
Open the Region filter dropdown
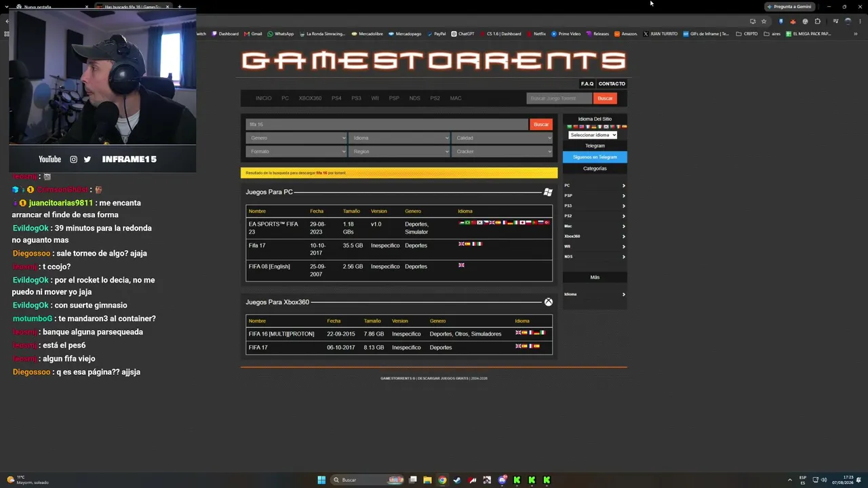[x=399, y=152]
